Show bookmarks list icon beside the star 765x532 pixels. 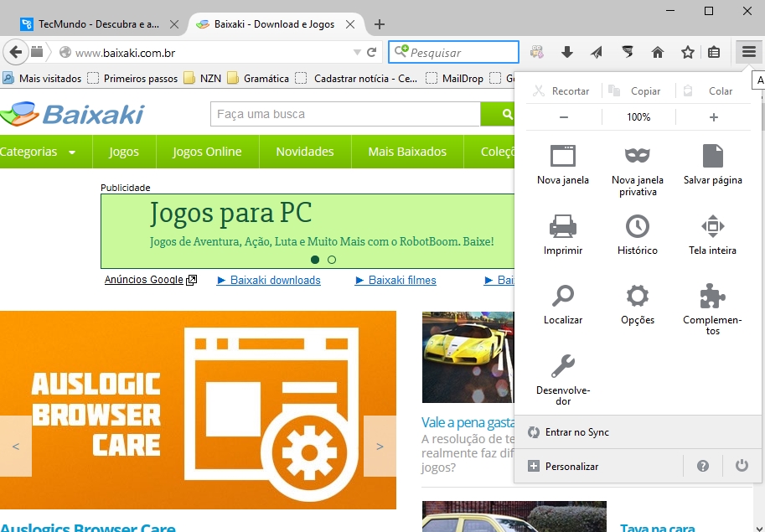pyautogui.click(x=714, y=52)
